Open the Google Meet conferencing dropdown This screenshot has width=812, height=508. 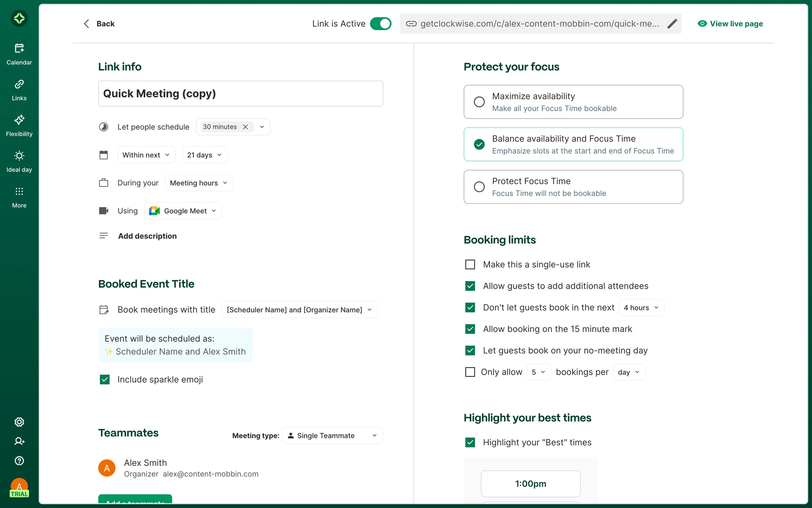point(183,211)
